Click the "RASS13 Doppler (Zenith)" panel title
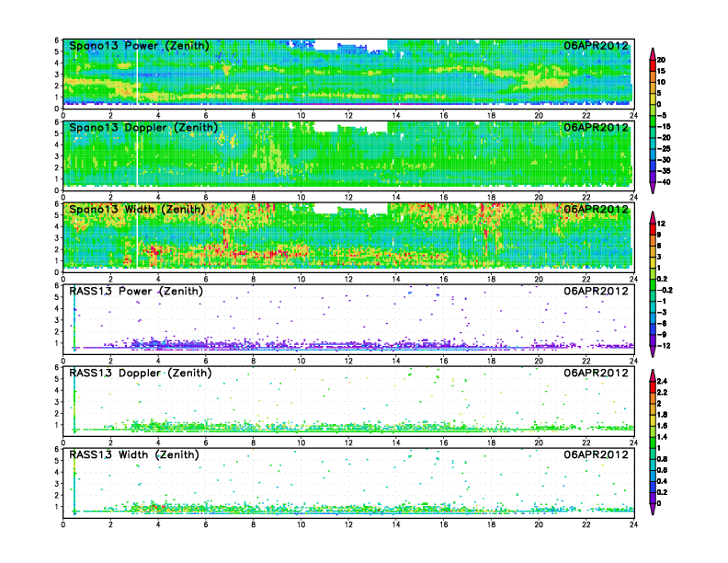The height and width of the screenshot is (563, 728). pos(140,373)
